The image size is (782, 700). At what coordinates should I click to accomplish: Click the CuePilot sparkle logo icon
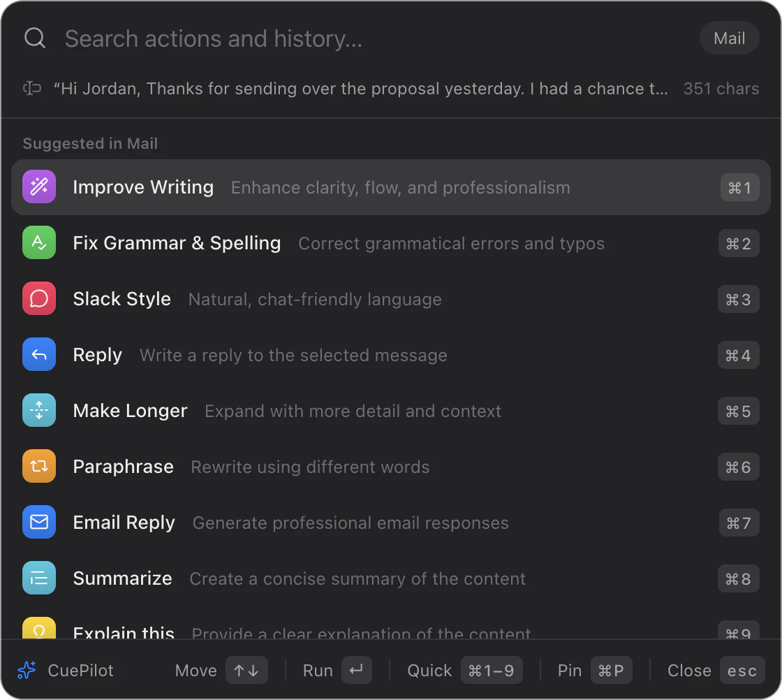pos(27,670)
